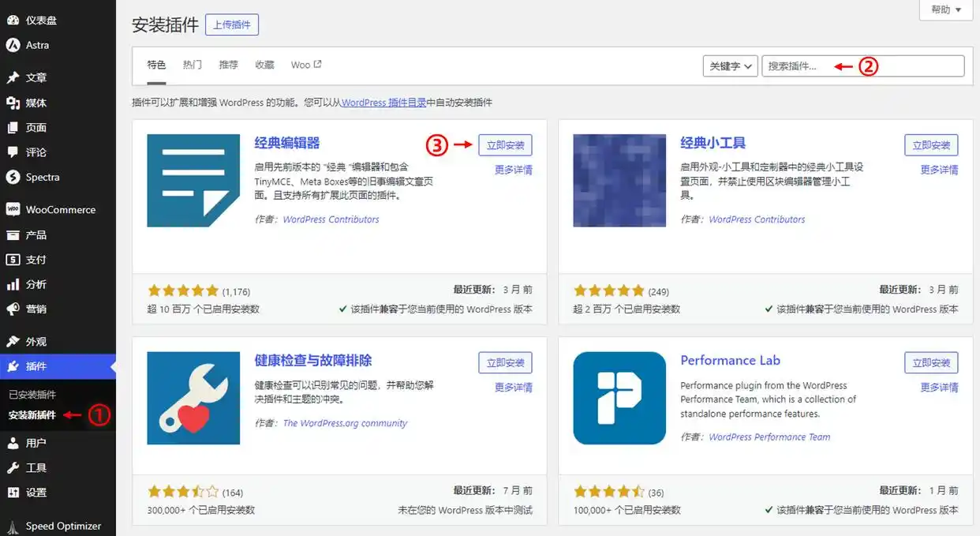The height and width of the screenshot is (536, 980).
Task: Click the 上传插件 upload plugin button
Action: (231, 24)
